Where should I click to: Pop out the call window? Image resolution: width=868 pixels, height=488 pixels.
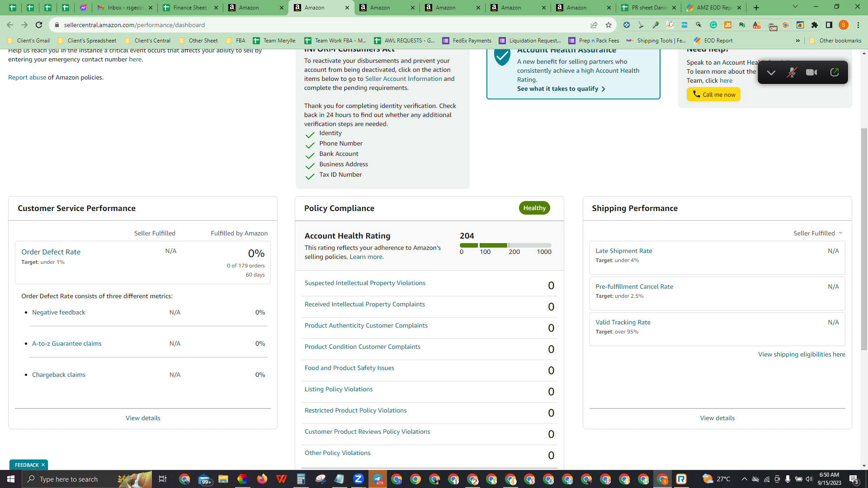(835, 72)
